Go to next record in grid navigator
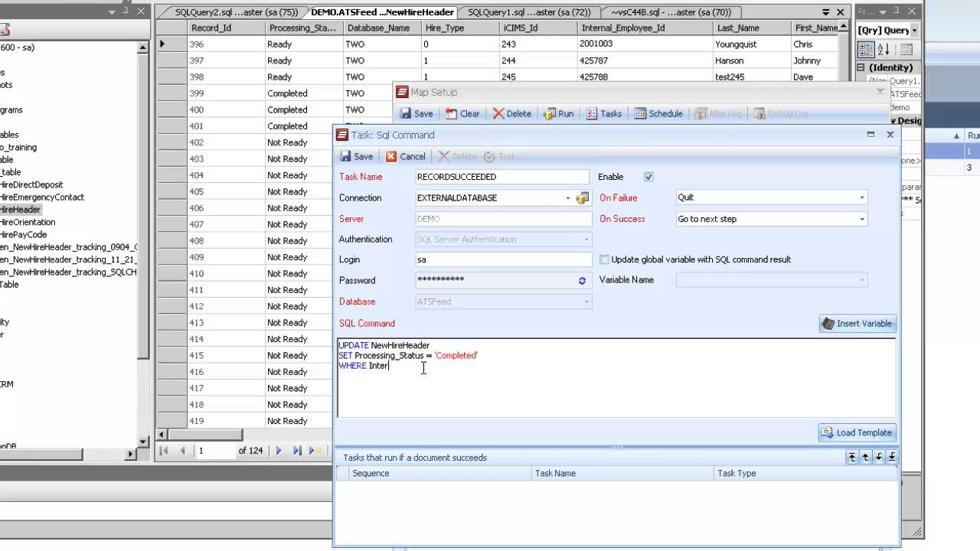The height and width of the screenshot is (551, 980). (x=279, y=451)
